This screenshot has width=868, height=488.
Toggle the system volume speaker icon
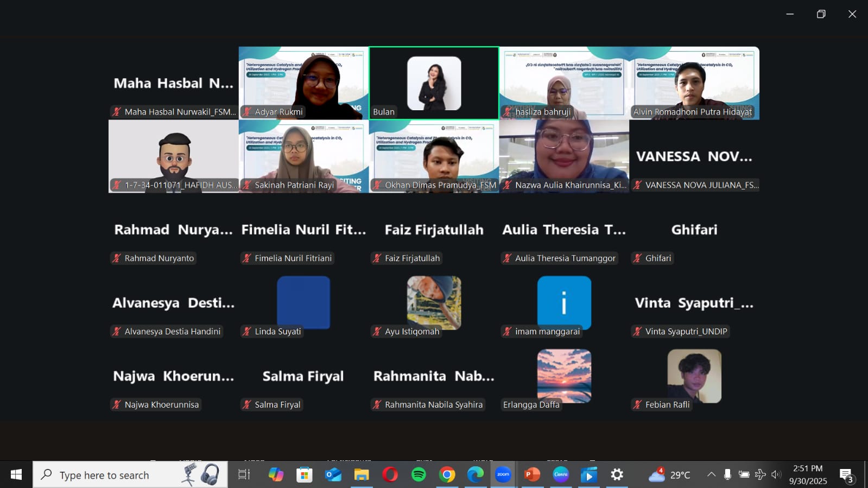(x=776, y=475)
